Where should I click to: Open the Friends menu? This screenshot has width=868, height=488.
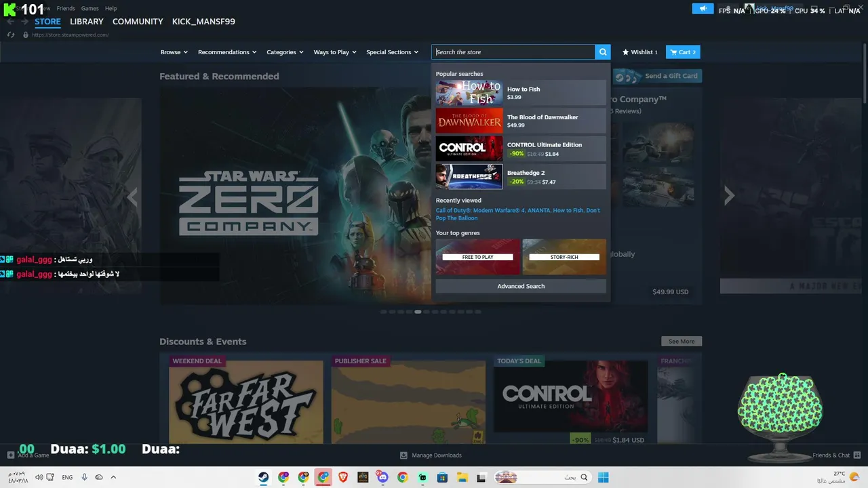66,8
